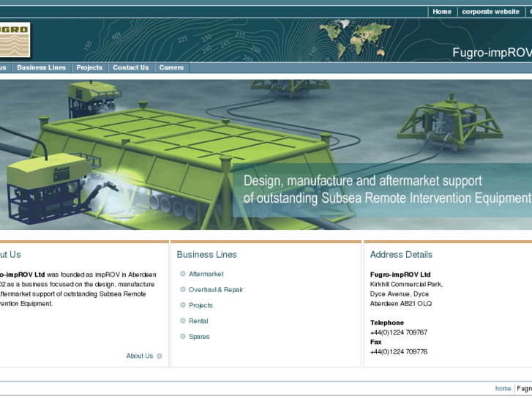Select the Rental business line link
Viewport: 532px width, 399px height.
coord(198,321)
